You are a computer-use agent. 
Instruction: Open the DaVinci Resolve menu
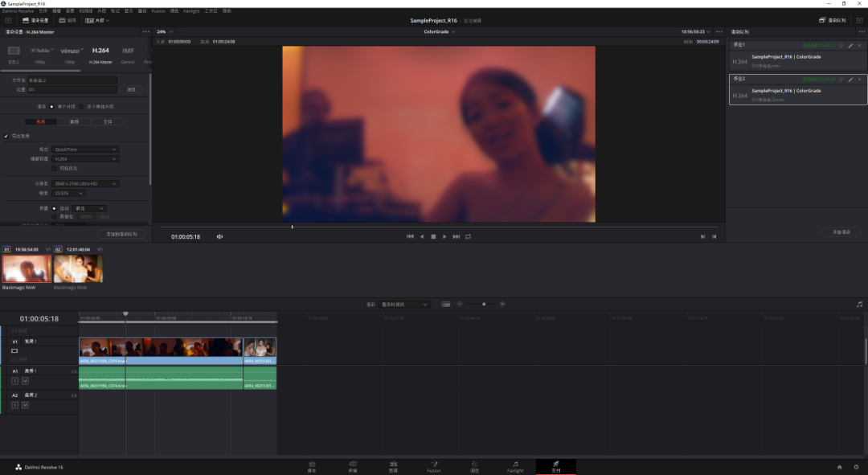pyautogui.click(x=18, y=11)
